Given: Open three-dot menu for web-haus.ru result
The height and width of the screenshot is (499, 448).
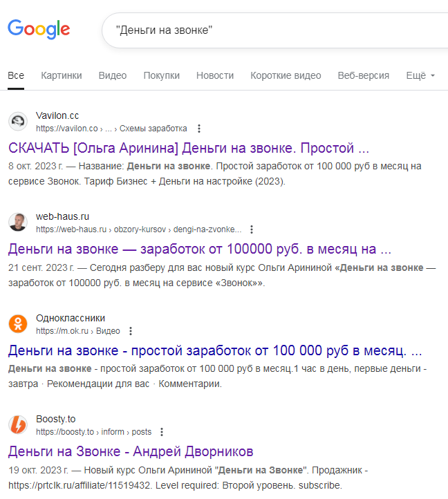Looking at the screenshot, I should (252, 229).
